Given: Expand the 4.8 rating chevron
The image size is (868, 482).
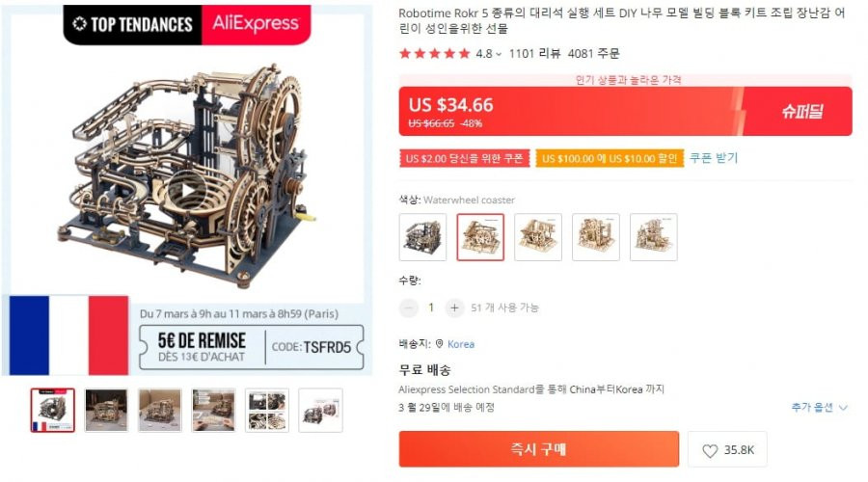Looking at the screenshot, I should [499, 54].
